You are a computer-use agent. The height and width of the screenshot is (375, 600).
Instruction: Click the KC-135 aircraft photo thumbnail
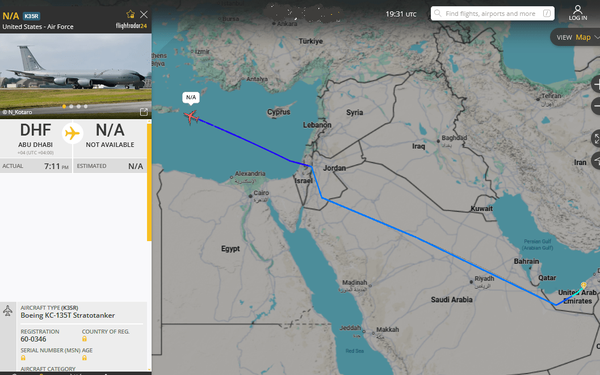pyautogui.click(x=76, y=76)
